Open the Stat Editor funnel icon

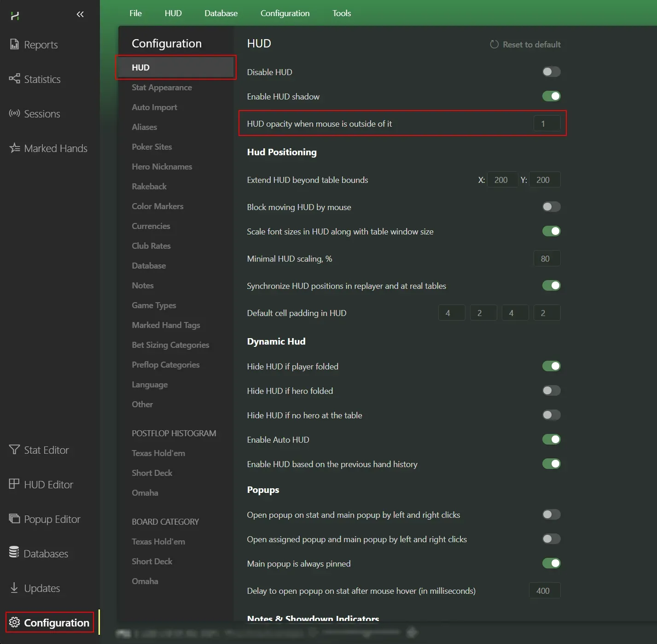[x=14, y=450]
